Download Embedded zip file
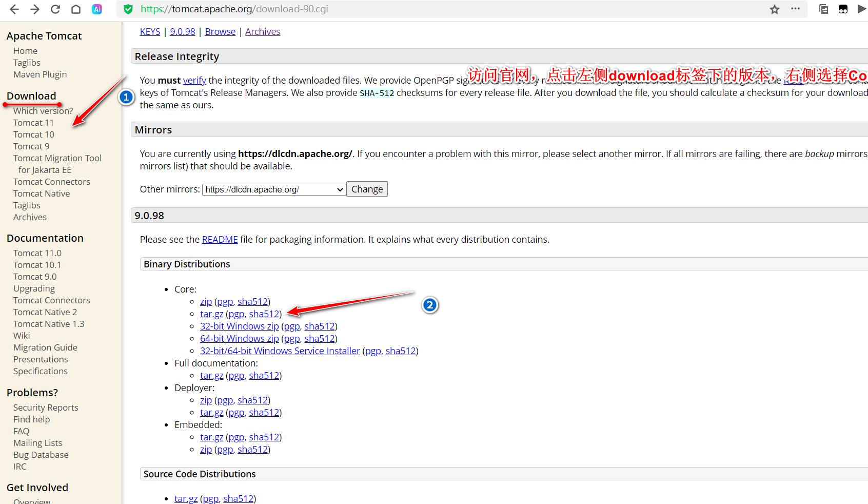The width and height of the screenshot is (868, 504). pos(206,449)
